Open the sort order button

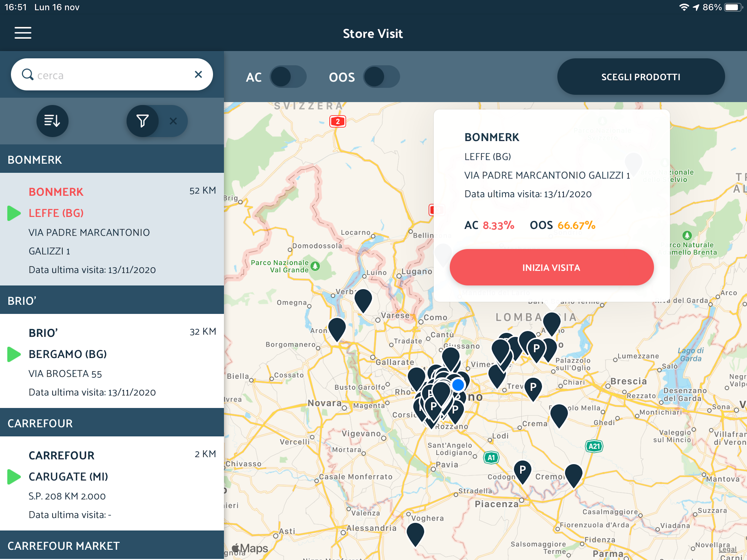[52, 121]
